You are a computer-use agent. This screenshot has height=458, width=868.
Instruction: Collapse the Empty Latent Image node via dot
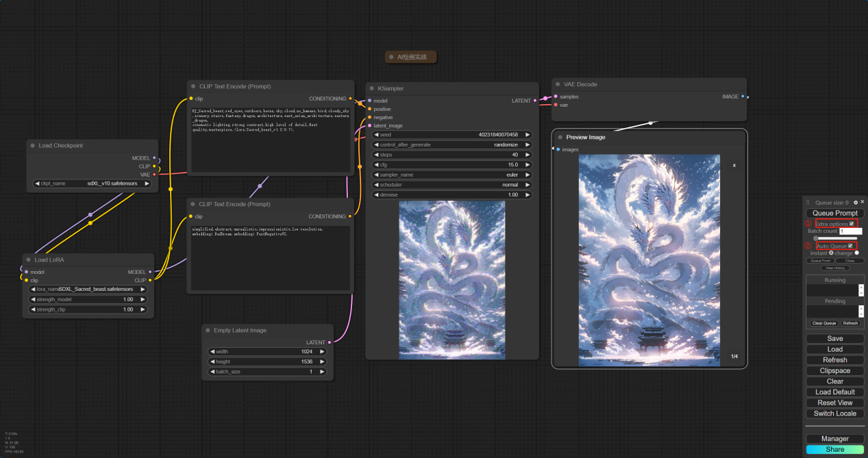coord(208,330)
